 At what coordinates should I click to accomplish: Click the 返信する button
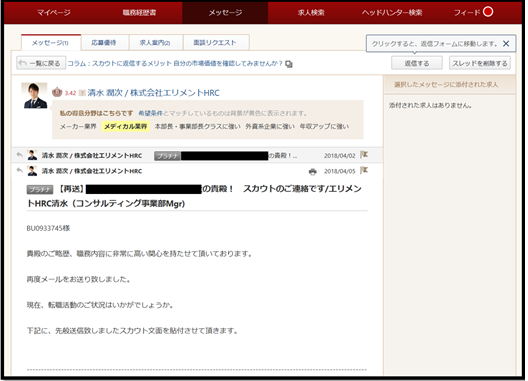pyautogui.click(x=417, y=63)
